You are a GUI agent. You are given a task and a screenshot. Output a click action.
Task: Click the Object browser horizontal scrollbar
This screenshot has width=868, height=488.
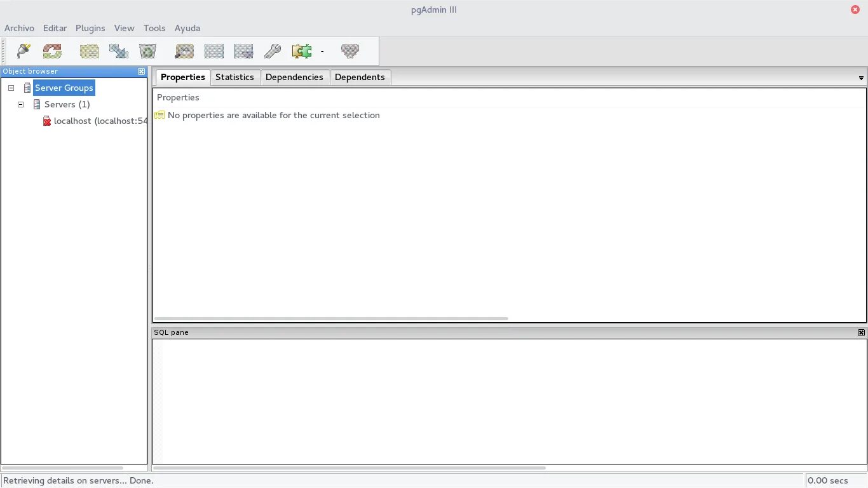[62, 468]
